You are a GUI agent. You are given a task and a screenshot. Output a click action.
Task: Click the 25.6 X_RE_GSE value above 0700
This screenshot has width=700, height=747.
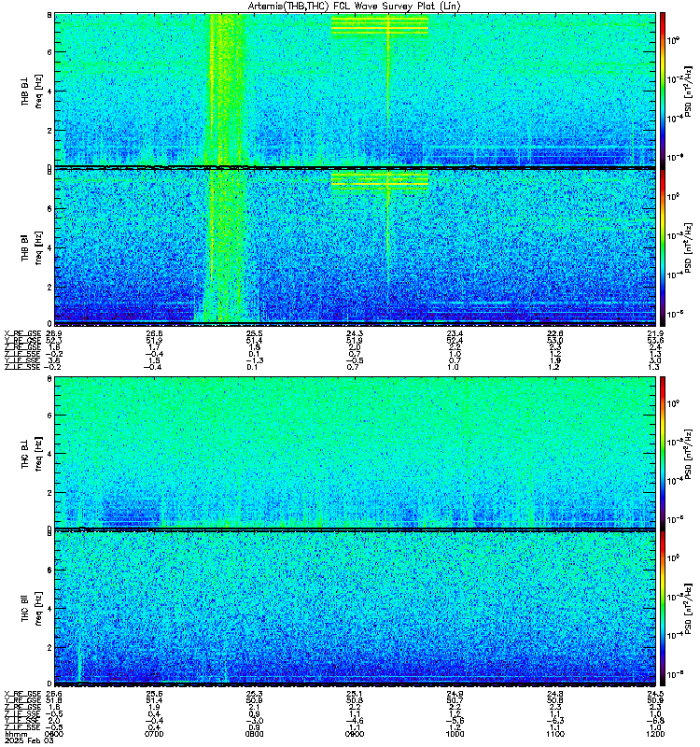coord(154,694)
